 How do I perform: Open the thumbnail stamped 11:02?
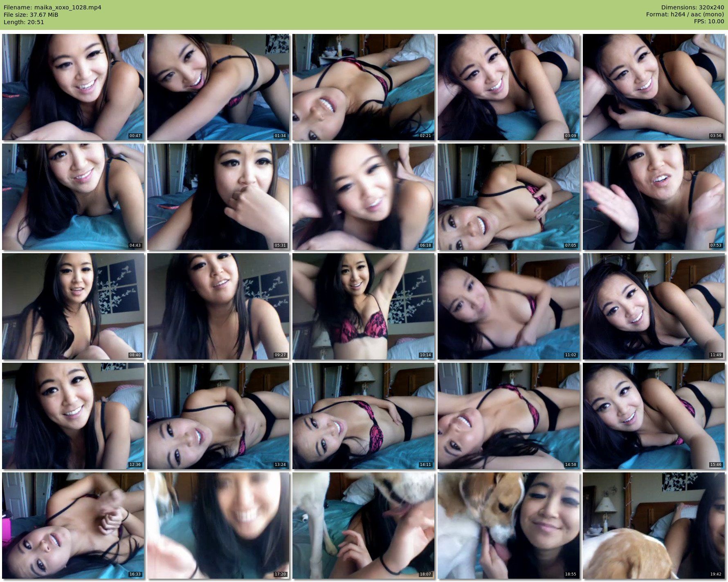pyautogui.click(x=509, y=306)
